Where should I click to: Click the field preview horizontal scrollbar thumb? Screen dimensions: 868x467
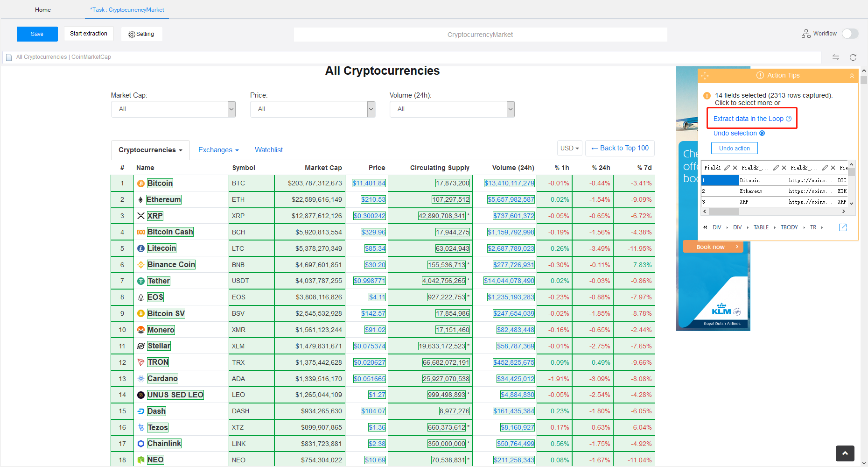[724, 211]
